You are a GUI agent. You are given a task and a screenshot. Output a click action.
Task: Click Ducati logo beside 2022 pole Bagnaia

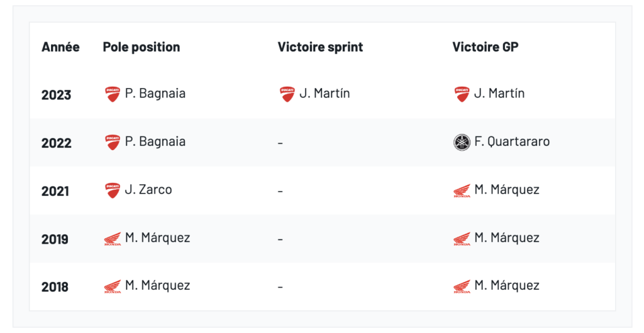coord(113,142)
